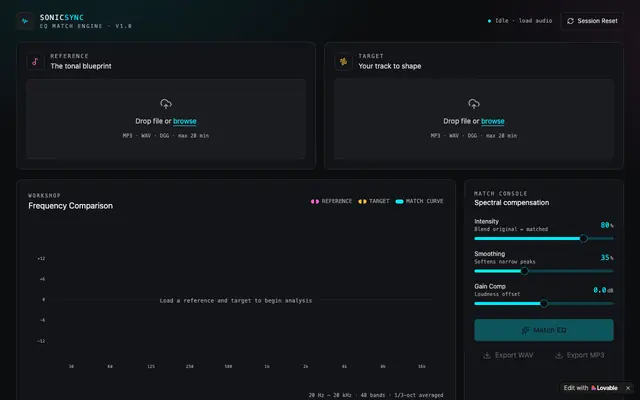Click the Export WAV button

click(508, 355)
